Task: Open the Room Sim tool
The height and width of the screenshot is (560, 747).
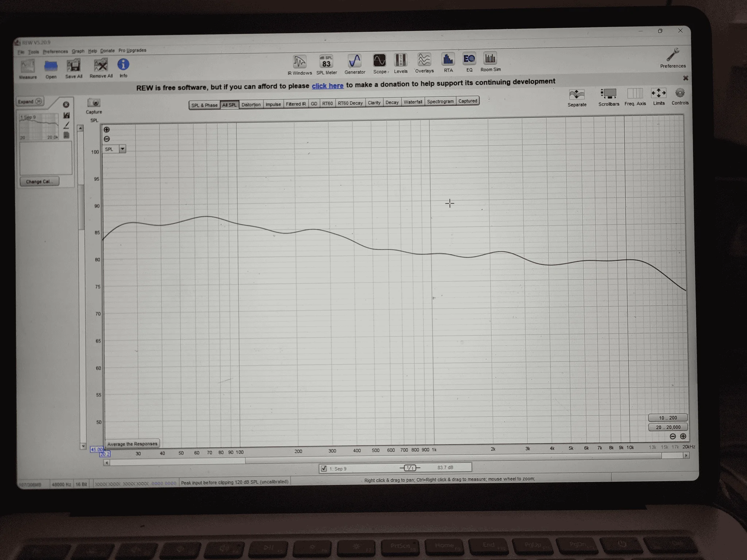Action: point(490,62)
